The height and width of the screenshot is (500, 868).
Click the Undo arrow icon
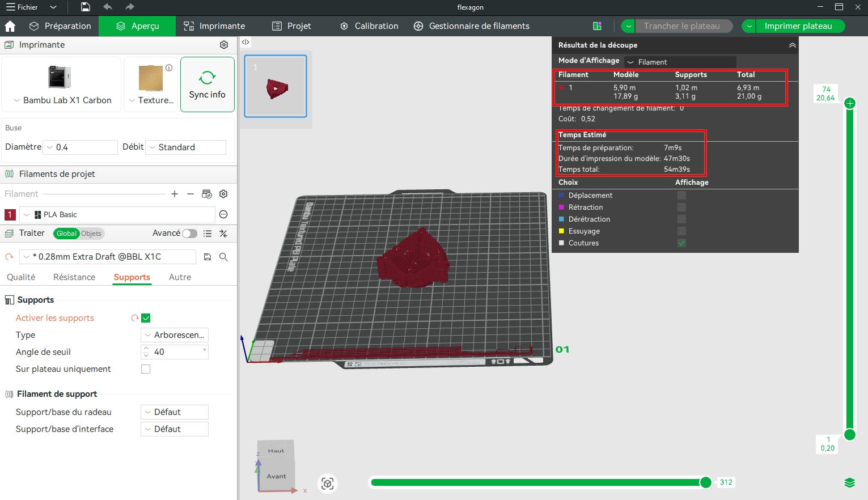[x=108, y=7]
